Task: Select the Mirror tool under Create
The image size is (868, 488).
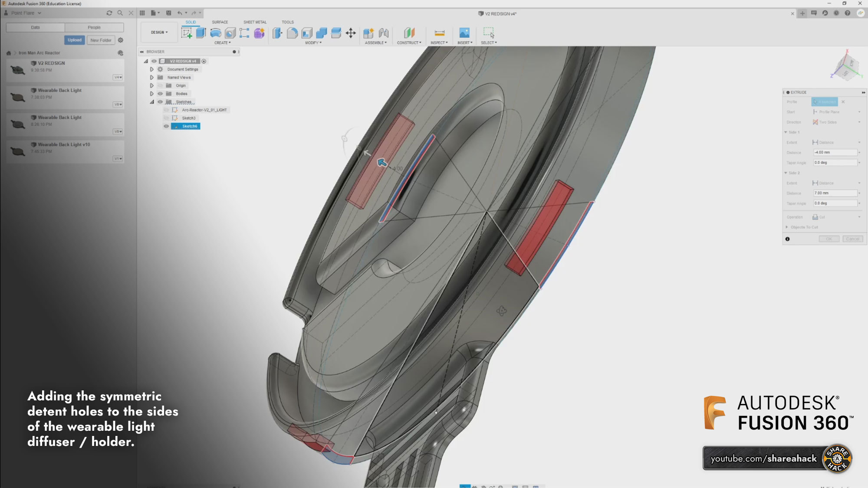Action: pyautogui.click(x=222, y=43)
